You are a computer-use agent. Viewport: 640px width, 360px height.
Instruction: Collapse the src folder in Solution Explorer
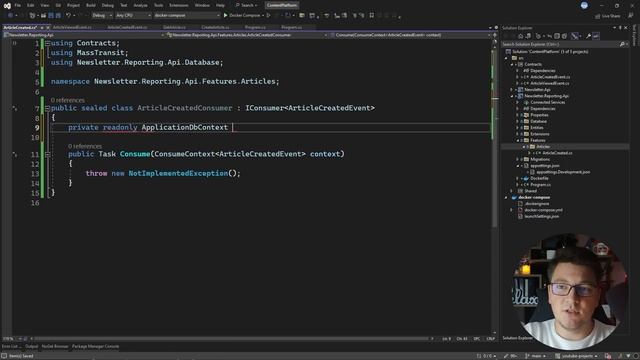[x=507, y=58]
